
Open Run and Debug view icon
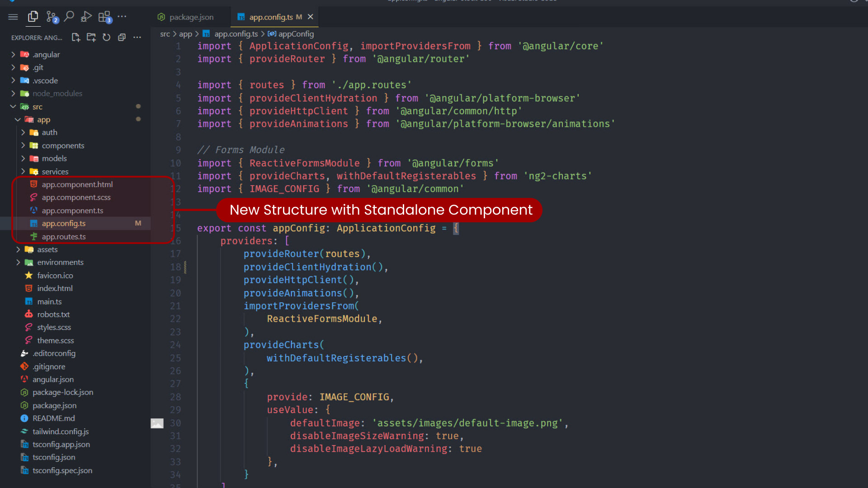click(x=86, y=17)
